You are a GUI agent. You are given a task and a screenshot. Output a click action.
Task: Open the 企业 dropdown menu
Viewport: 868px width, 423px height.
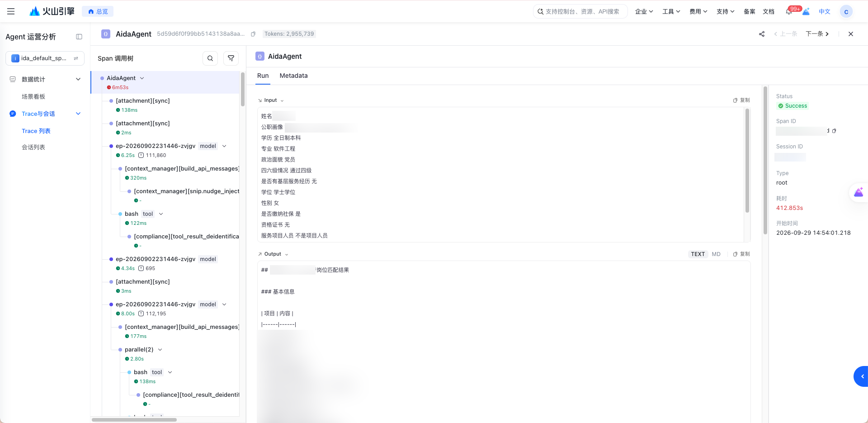pos(644,12)
